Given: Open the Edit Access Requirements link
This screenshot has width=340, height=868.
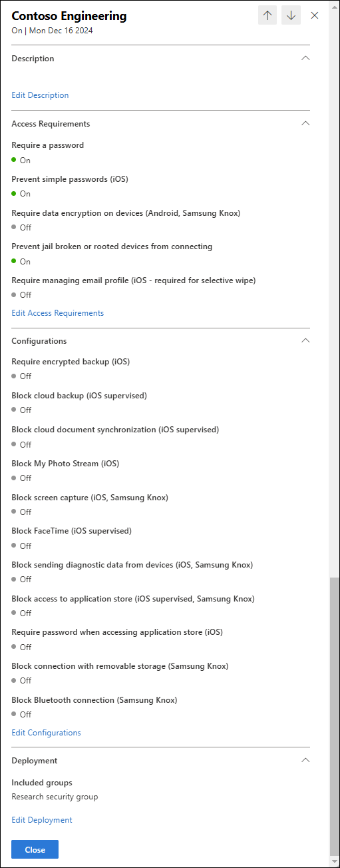Looking at the screenshot, I should (58, 313).
